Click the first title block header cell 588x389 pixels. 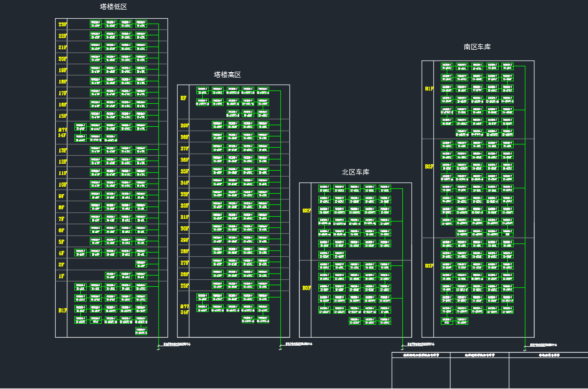coord(421,355)
